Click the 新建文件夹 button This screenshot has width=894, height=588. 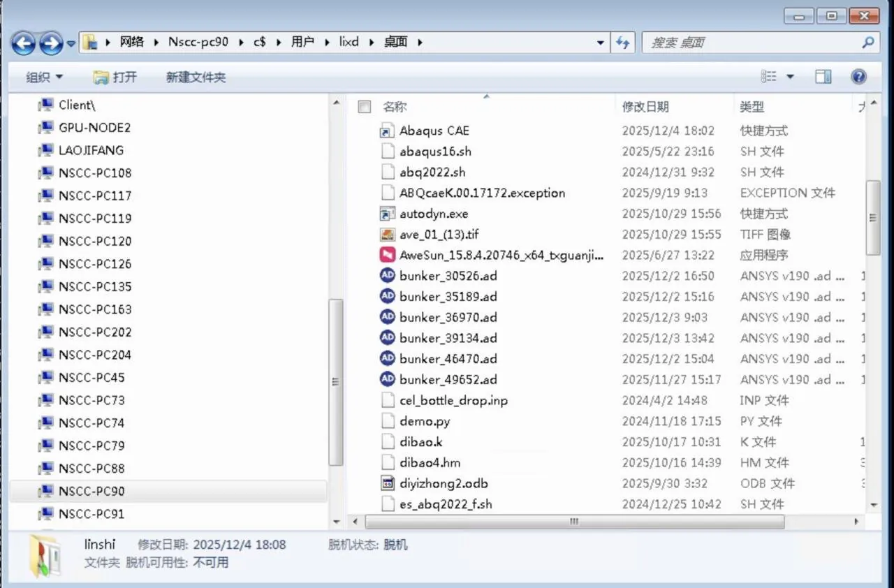pos(196,77)
